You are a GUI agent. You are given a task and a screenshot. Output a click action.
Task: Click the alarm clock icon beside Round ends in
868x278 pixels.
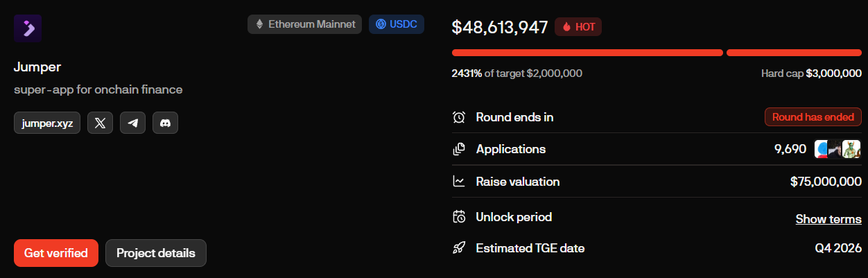coord(459,117)
